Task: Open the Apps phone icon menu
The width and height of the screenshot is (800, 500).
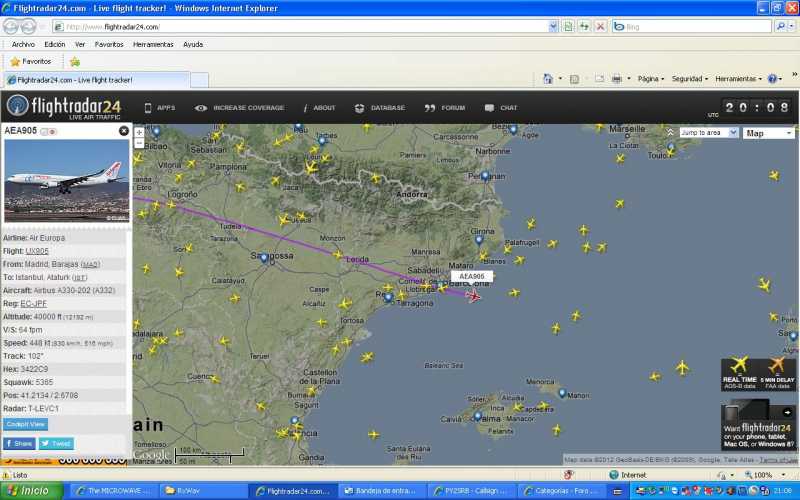Action: 160,108
